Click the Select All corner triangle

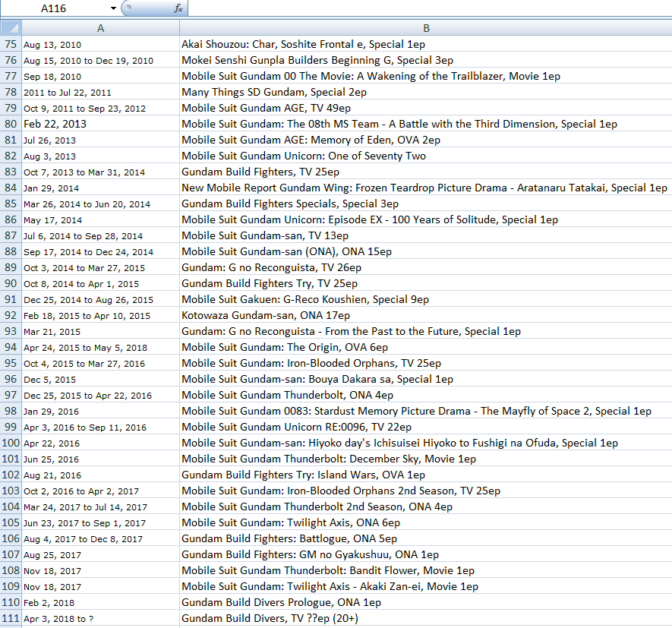click(x=11, y=28)
